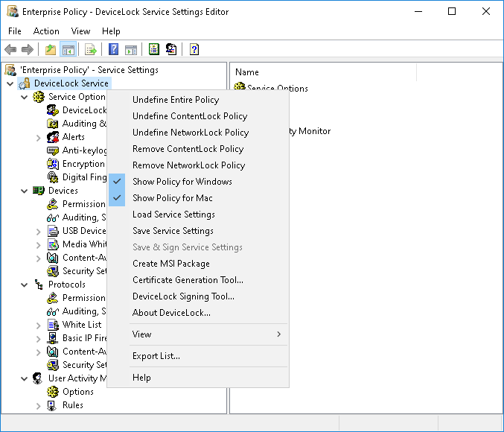This screenshot has height=432, width=504.
Task: Click the Back arrow toolbar icon
Action: [x=10, y=50]
